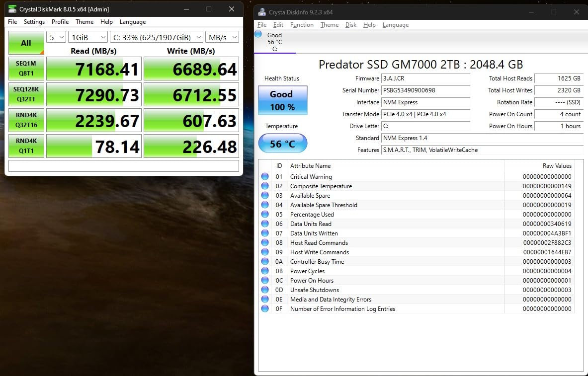The image size is (588, 376).
Task: Click the status orb for Host Read Commands
Action: pyautogui.click(x=265, y=242)
